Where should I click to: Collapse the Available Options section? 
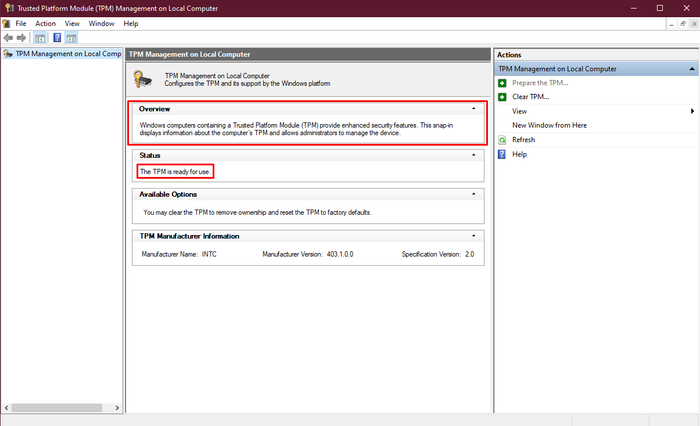pos(474,194)
